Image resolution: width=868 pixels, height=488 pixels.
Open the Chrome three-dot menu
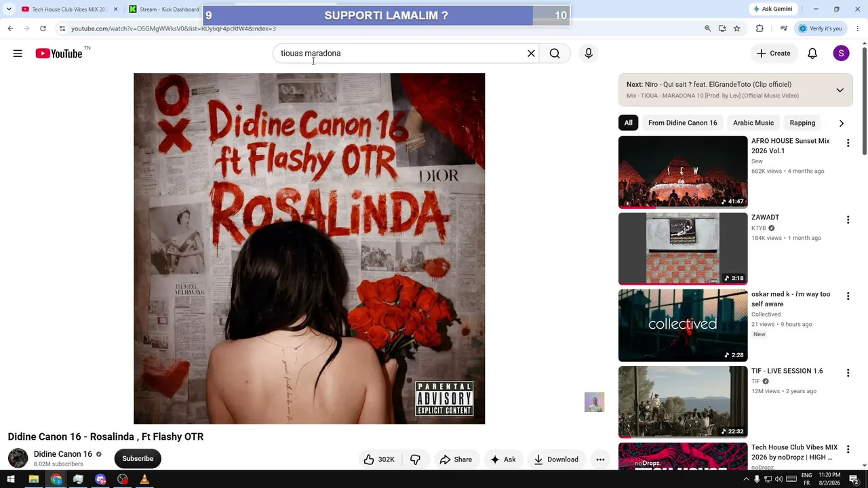(857, 28)
